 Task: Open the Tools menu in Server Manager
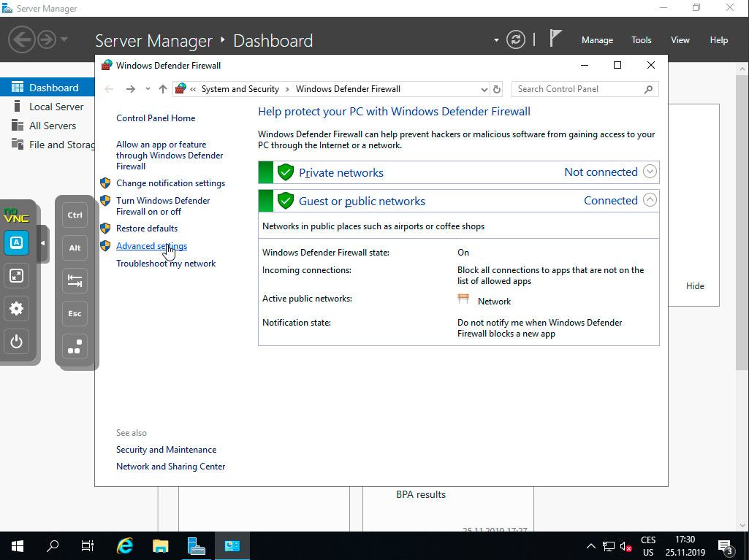coord(641,40)
